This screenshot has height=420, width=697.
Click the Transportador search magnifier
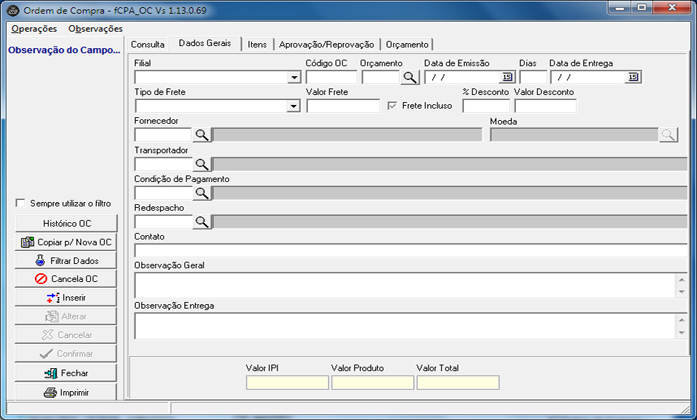coord(202,164)
